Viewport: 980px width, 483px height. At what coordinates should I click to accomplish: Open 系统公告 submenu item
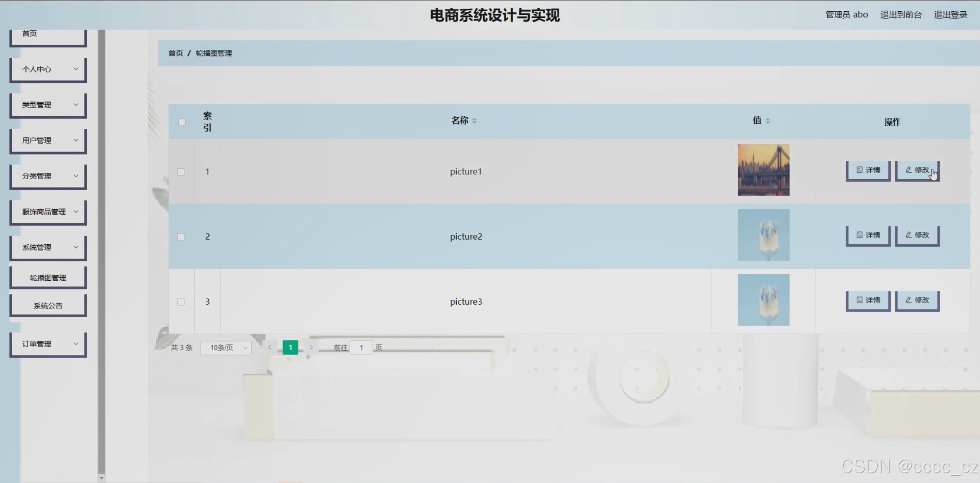tap(48, 306)
